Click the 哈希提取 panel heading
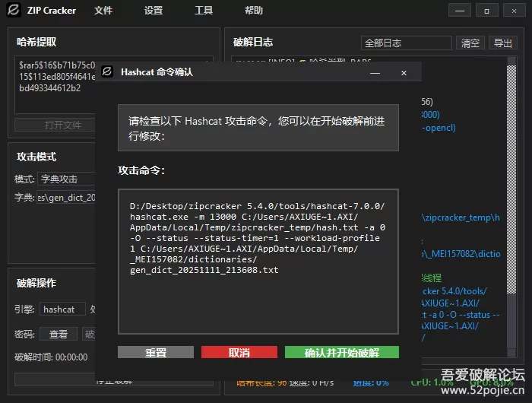 point(36,42)
